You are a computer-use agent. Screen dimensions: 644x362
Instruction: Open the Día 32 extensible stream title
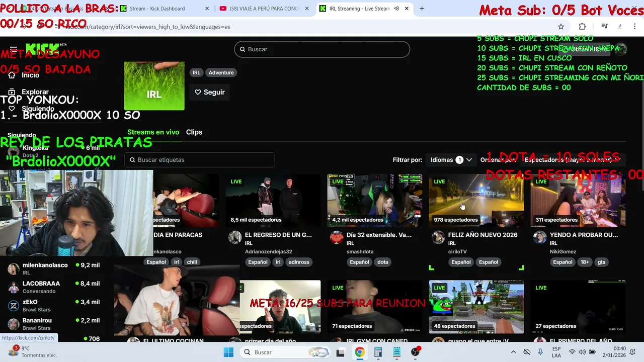tap(379, 235)
